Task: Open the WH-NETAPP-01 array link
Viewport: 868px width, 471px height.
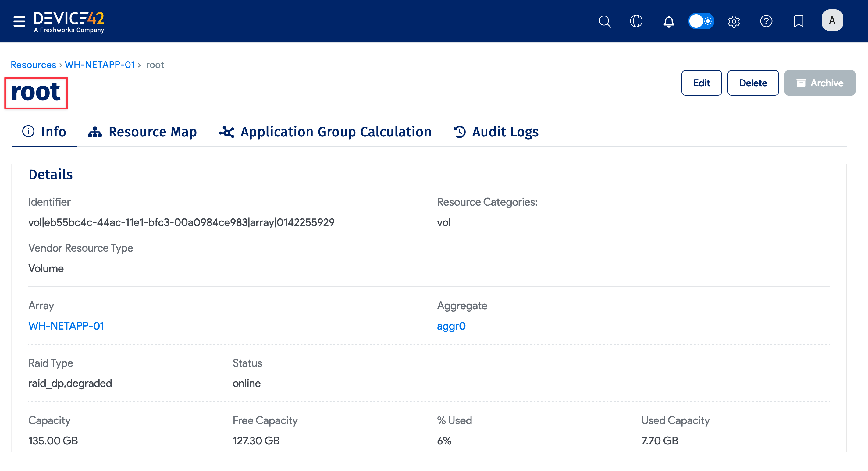Action: coord(66,326)
